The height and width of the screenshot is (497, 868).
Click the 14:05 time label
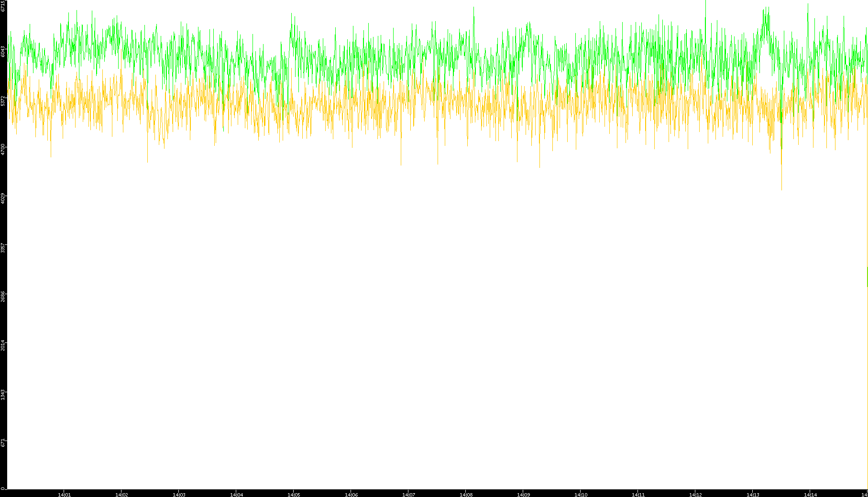coord(294,495)
